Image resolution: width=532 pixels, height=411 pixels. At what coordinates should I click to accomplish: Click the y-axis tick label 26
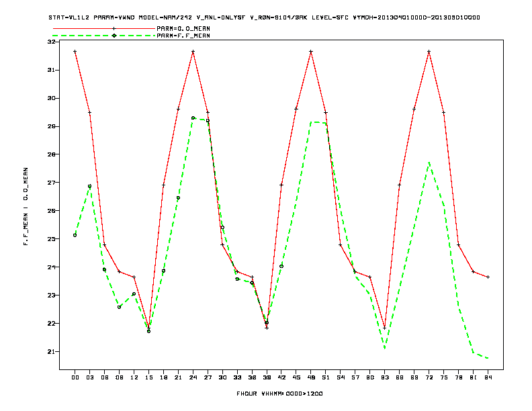[51, 211]
